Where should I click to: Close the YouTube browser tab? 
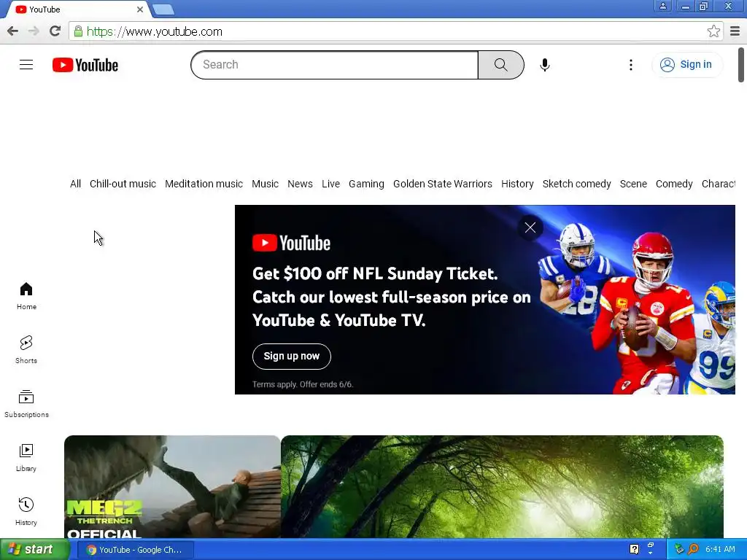pos(140,9)
